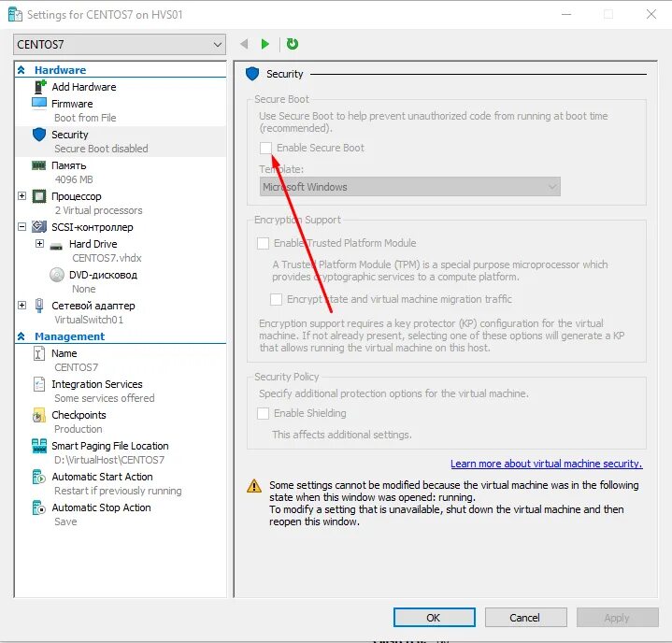Click the yellow warning triangle icon
The height and width of the screenshot is (643, 672).
254,486
